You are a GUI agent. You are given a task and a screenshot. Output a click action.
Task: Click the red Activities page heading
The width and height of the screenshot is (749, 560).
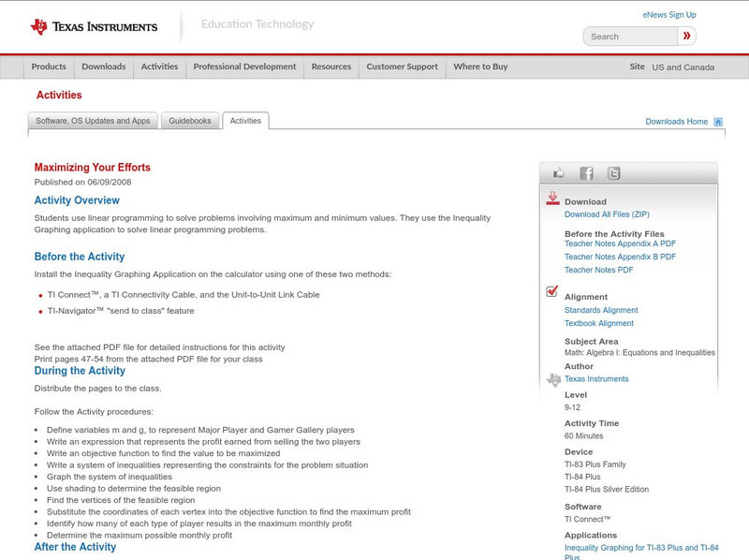(x=59, y=96)
